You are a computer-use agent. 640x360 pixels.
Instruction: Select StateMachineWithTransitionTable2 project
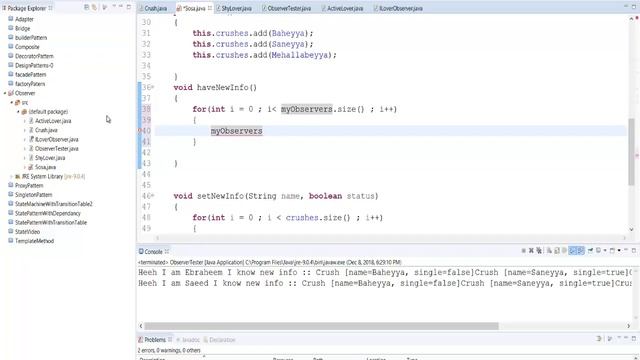[x=53, y=204]
